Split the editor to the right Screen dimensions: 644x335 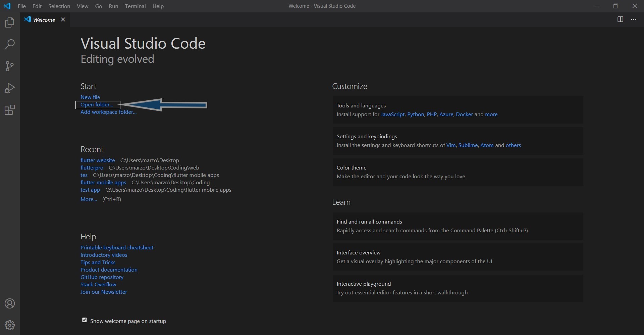tap(620, 19)
